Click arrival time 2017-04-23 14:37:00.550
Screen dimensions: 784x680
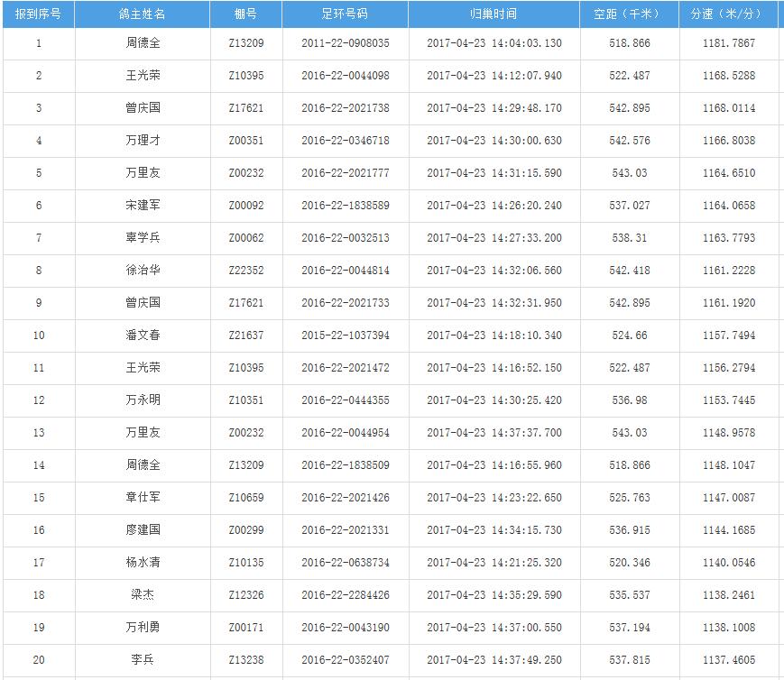(x=493, y=628)
